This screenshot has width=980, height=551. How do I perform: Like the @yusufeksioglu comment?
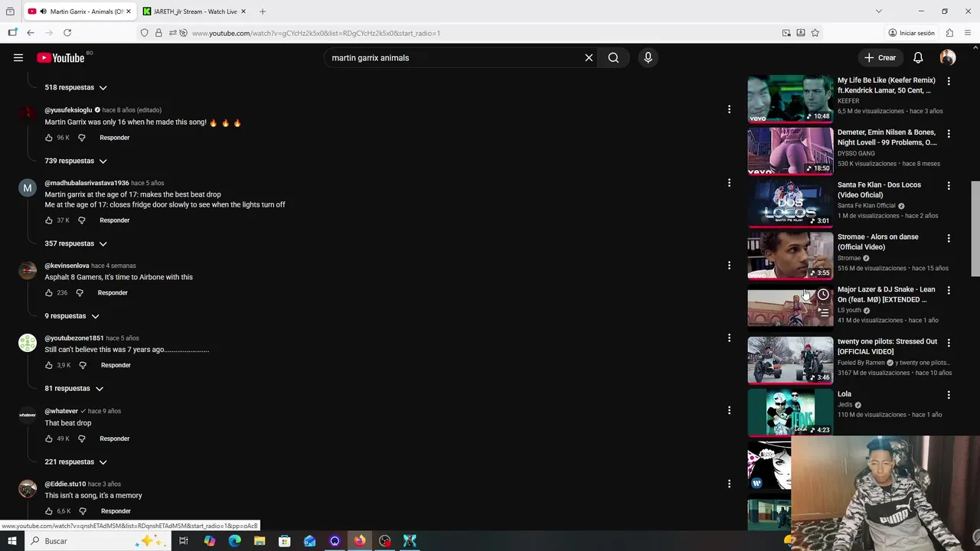49,138
